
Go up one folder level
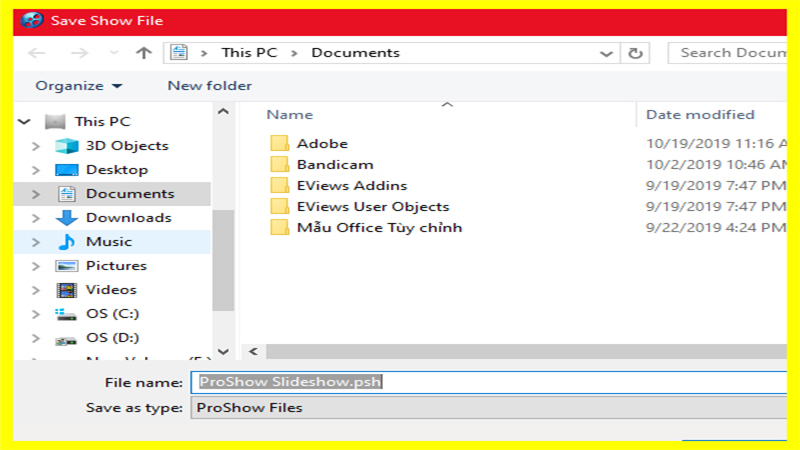coord(144,53)
